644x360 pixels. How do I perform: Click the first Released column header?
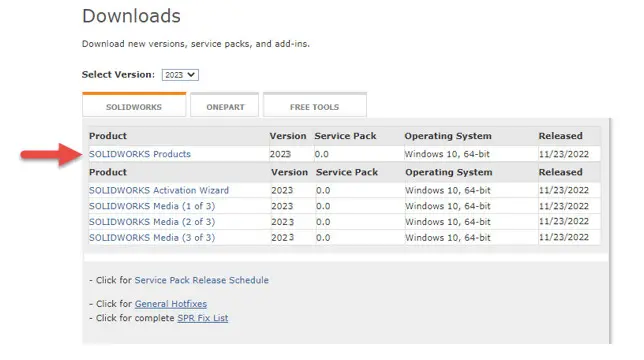(x=560, y=136)
